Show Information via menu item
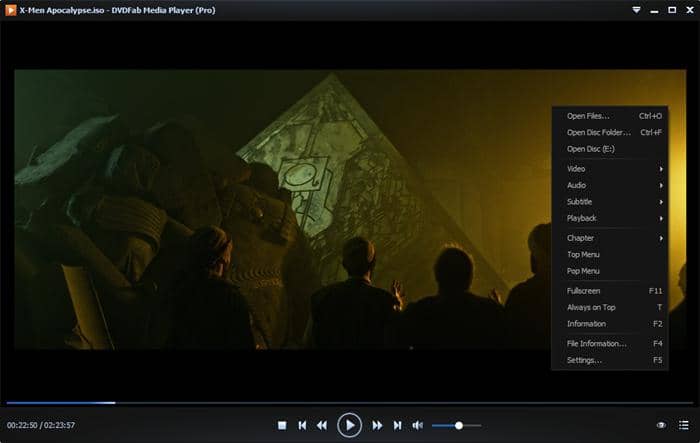This screenshot has width=700, height=443. (x=610, y=324)
